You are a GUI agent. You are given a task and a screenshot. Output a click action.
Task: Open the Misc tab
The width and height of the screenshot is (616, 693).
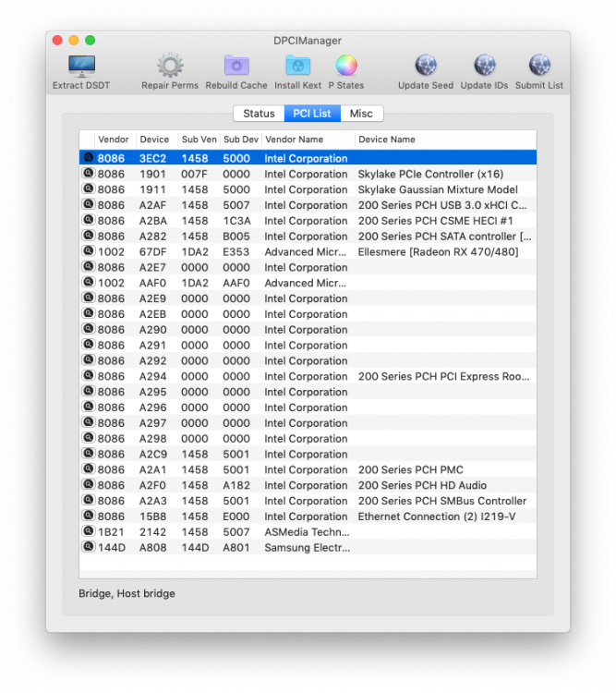point(361,114)
